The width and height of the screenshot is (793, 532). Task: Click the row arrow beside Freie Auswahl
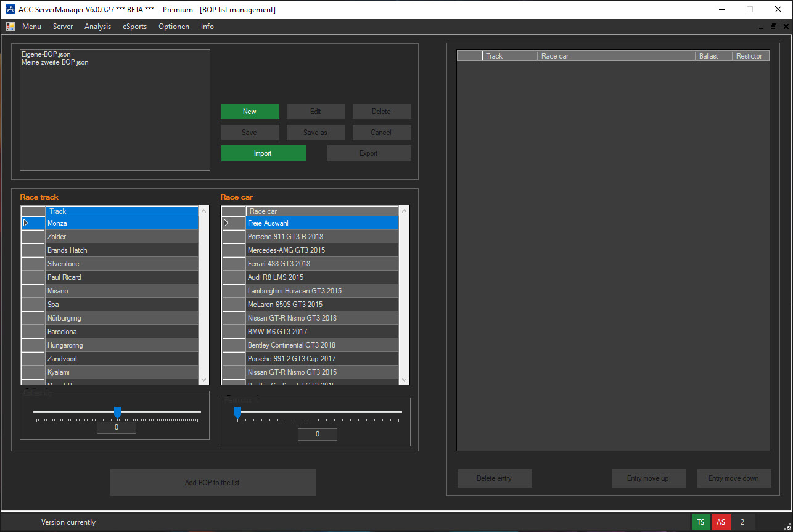coord(226,223)
